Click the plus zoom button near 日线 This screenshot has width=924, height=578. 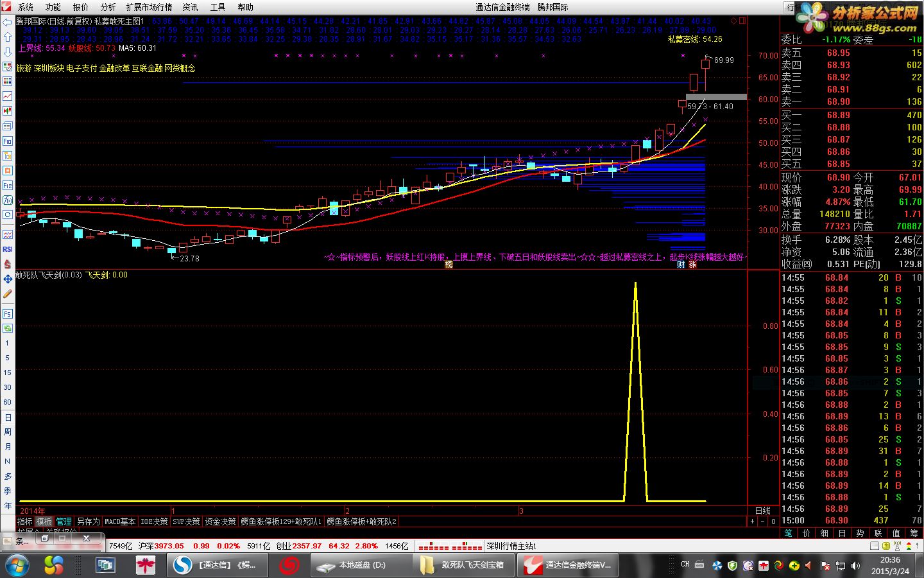pos(752,521)
